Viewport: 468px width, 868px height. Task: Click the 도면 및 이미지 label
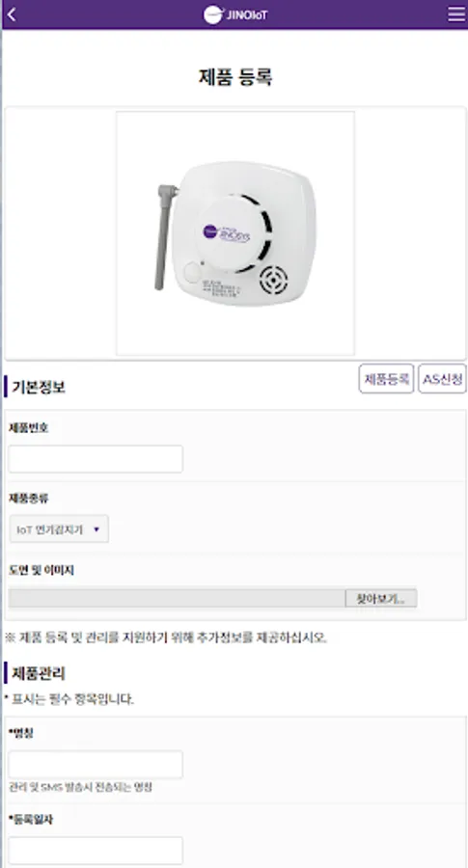[x=41, y=570]
